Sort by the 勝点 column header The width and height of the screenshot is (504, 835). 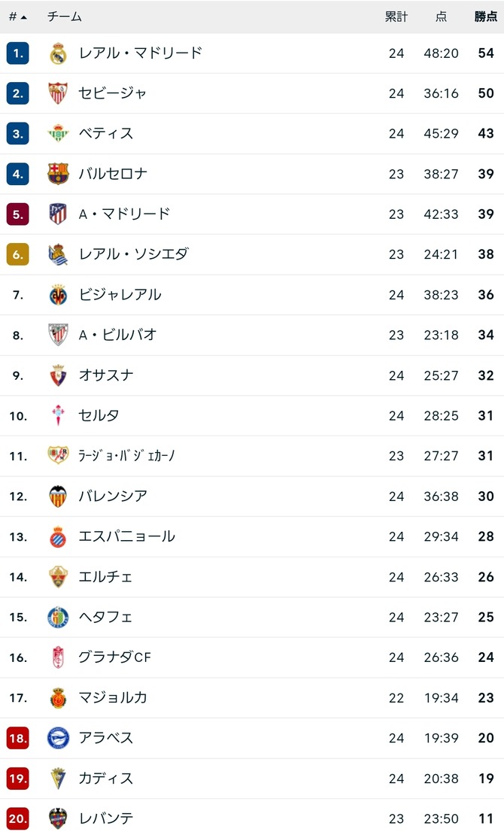pyautogui.click(x=485, y=17)
